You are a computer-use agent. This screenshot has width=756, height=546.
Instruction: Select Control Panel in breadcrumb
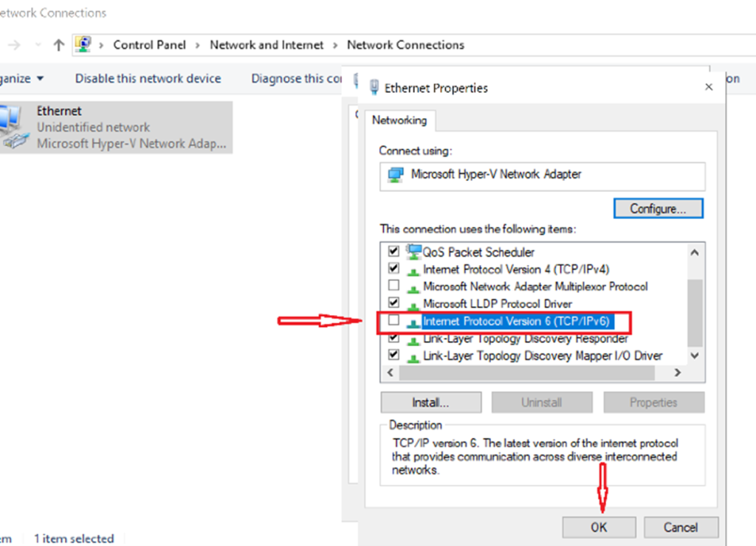coord(149,45)
